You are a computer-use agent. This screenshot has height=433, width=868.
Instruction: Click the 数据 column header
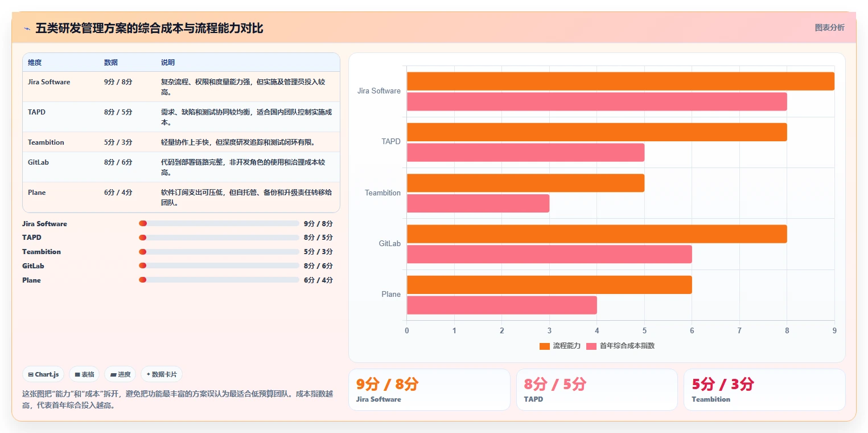pyautogui.click(x=111, y=62)
